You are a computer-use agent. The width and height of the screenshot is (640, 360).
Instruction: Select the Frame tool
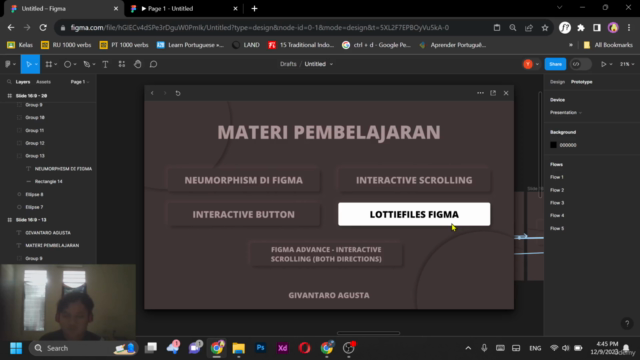(x=49, y=64)
